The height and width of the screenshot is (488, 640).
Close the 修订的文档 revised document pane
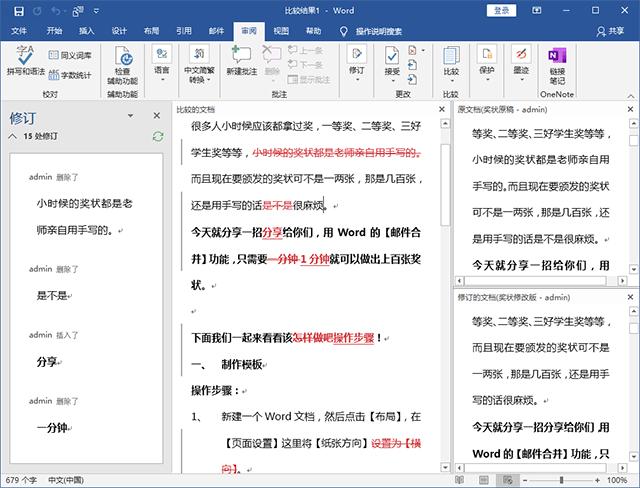click(x=630, y=297)
